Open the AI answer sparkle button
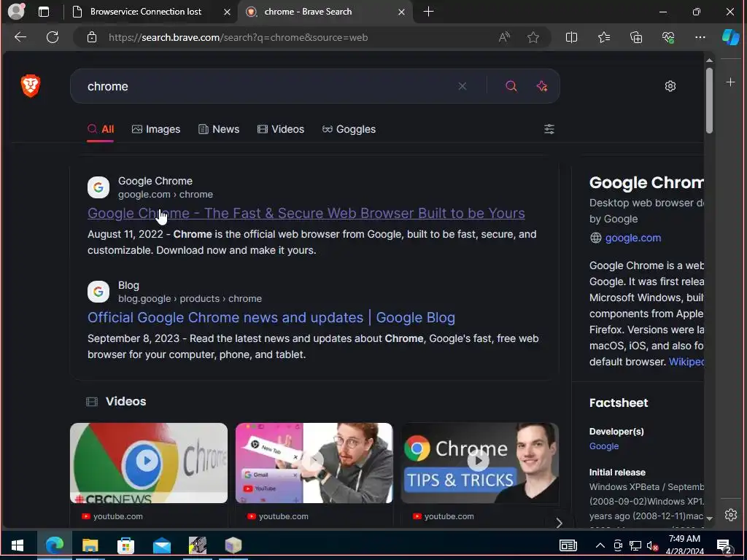 click(x=542, y=86)
